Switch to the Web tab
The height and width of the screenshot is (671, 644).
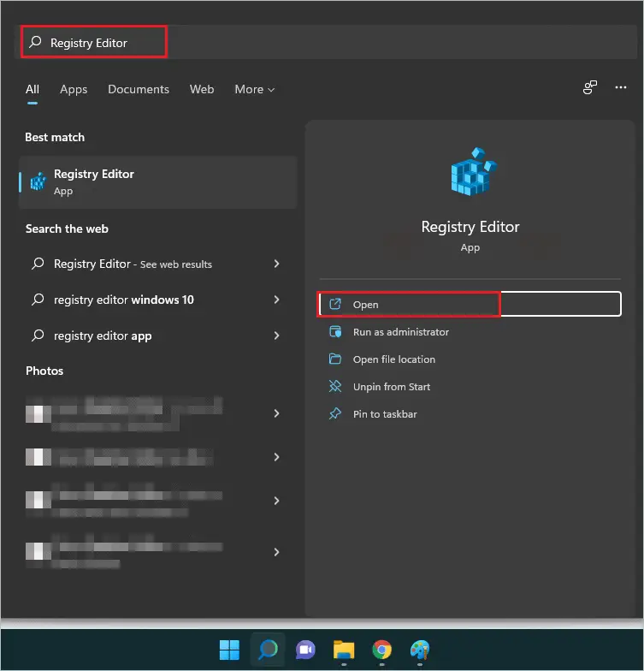click(202, 89)
